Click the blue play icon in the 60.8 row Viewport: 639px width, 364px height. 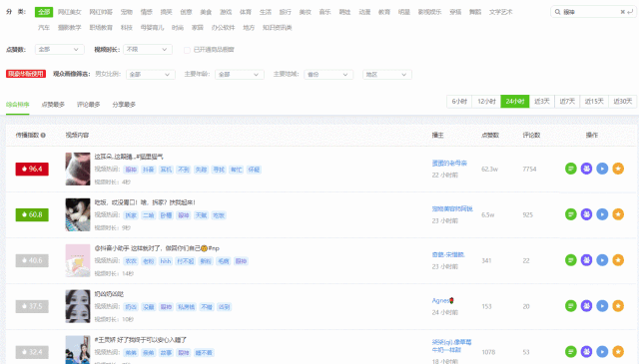coord(602,214)
